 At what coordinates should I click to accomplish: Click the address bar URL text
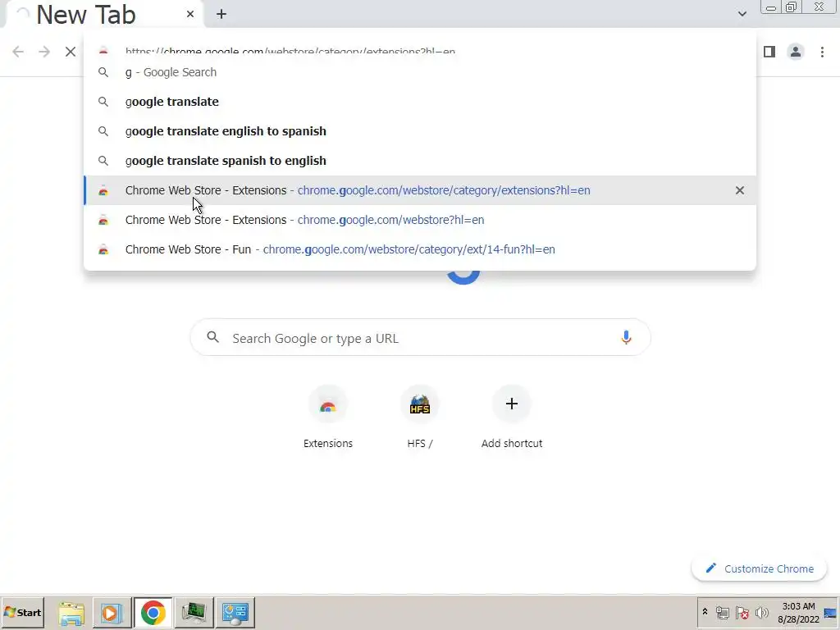290,52
